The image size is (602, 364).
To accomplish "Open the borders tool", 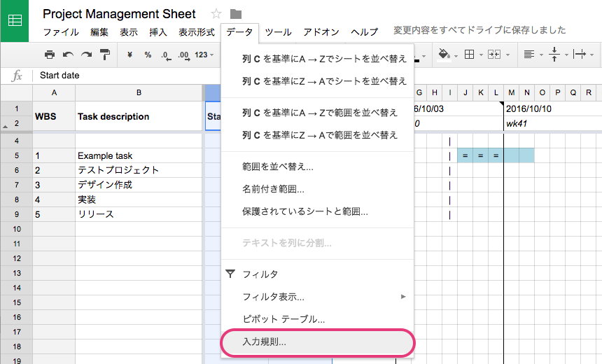I will tap(469, 55).
